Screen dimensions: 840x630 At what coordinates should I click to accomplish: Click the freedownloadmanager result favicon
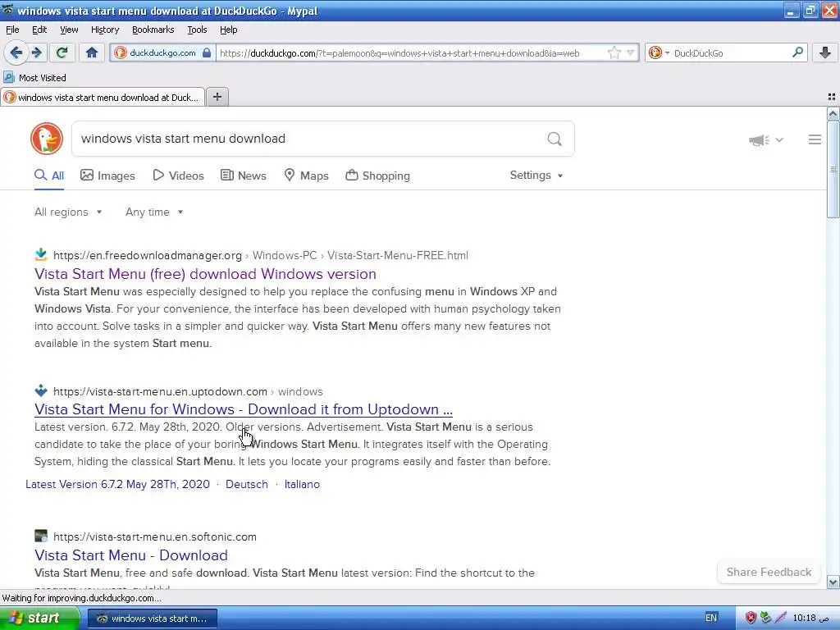(x=41, y=254)
